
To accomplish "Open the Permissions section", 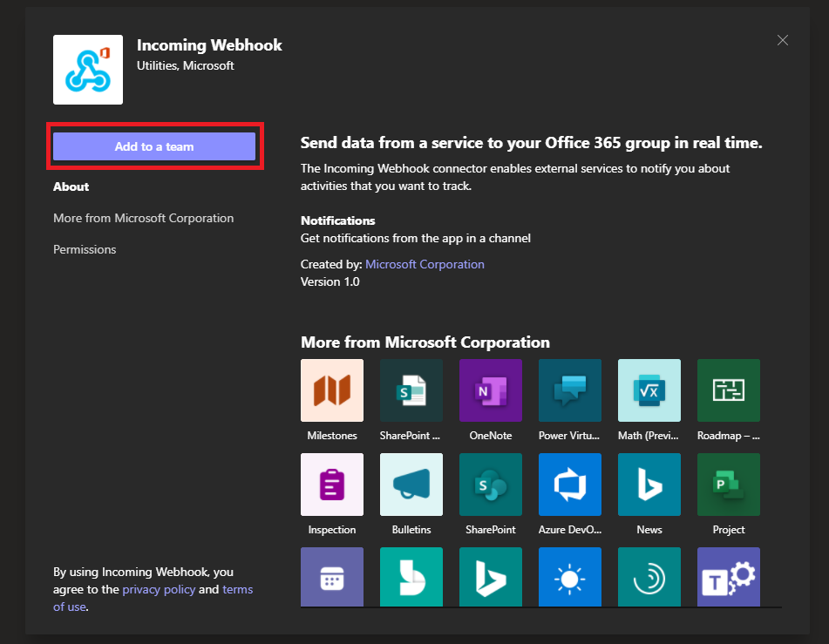I will coord(85,249).
